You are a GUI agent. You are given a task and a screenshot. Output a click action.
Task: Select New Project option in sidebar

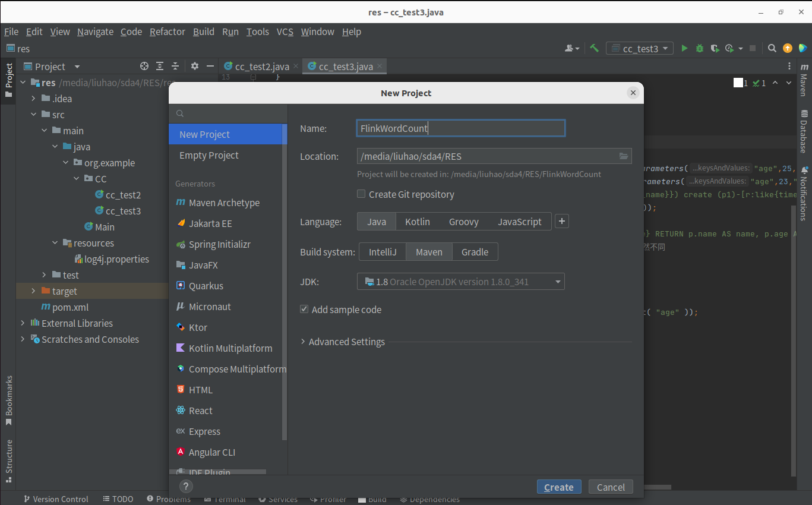coord(225,134)
